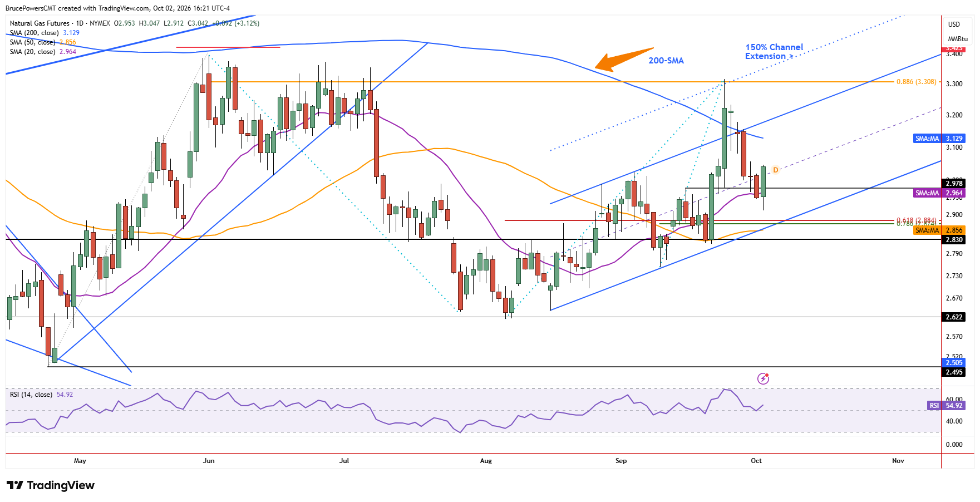The height and width of the screenshot is (502, 980).
Task: Select the SMA (20, close) legend
Action: [x=43, y=52]
